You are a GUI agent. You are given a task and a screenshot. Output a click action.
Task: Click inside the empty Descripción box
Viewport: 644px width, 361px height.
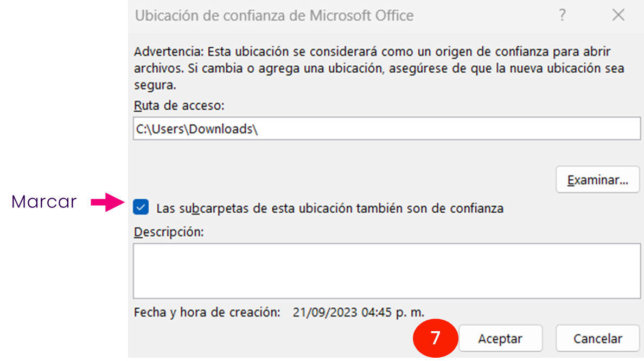[386, 271]
